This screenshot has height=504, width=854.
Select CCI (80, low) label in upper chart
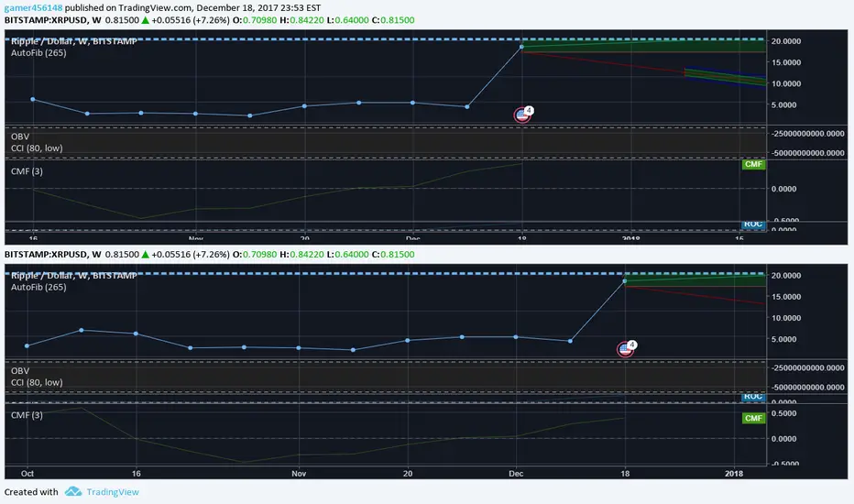click(x=37, y=148)
